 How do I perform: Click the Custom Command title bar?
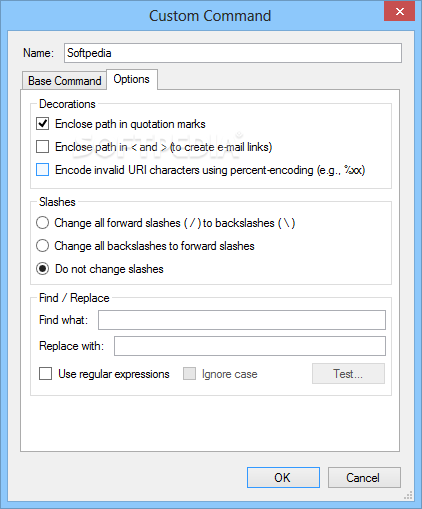click(210, 16)
